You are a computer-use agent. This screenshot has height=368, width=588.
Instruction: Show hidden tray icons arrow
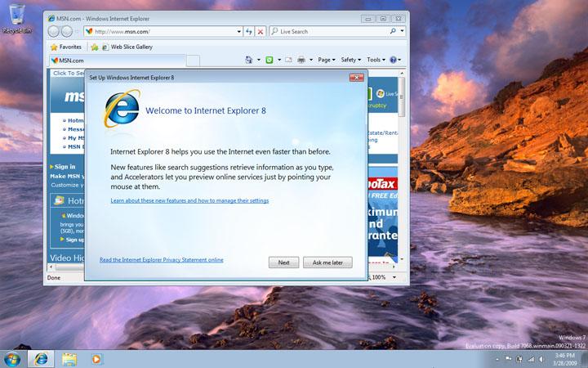coord(497,360)
